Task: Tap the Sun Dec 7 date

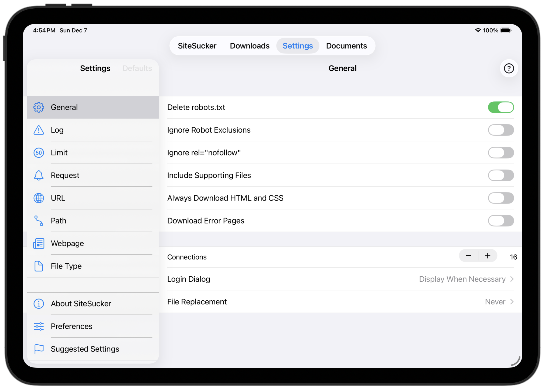Action: click(x=73, y=30)
